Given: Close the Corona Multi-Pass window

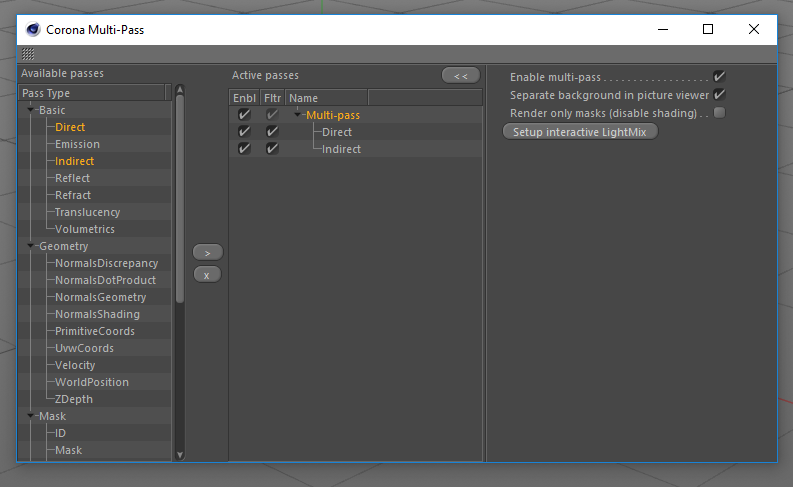Looking at the screenshot, I should point(754,30).
